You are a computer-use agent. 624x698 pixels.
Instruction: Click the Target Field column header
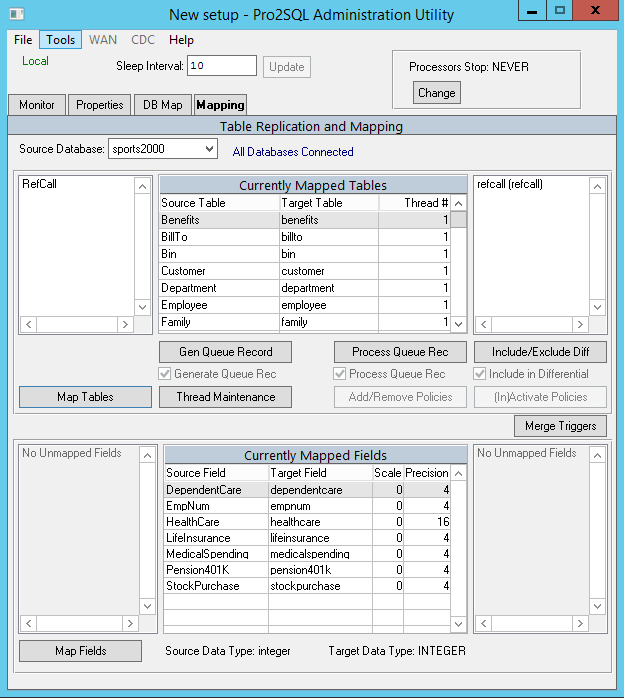point(320,473)
